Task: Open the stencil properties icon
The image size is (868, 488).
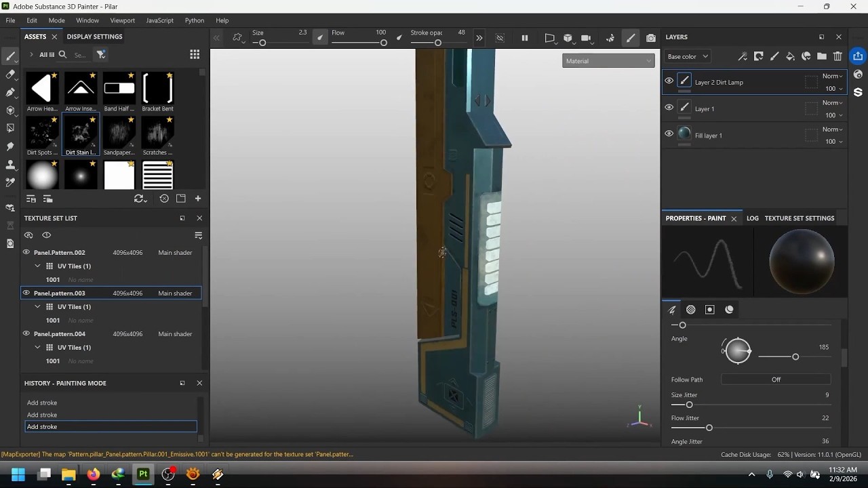Action: pos(710,310)
